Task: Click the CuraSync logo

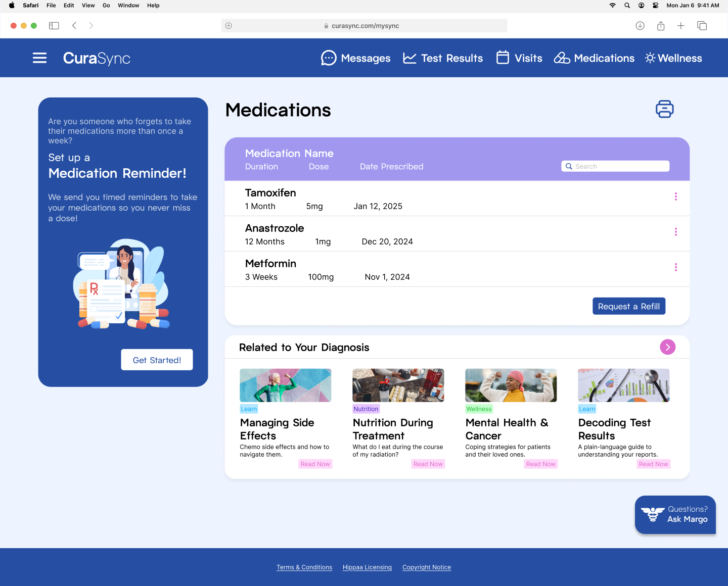Action: [x=97, y=59]
